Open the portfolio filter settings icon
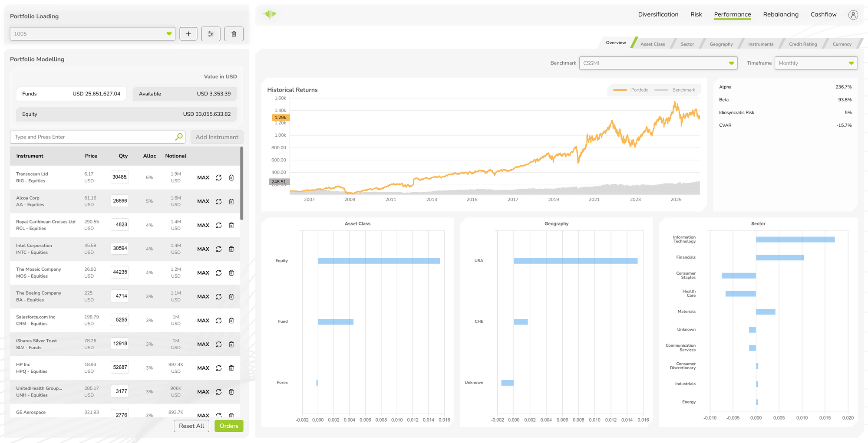This screenshot has height=443, width=868. click(x=211, y=33)
